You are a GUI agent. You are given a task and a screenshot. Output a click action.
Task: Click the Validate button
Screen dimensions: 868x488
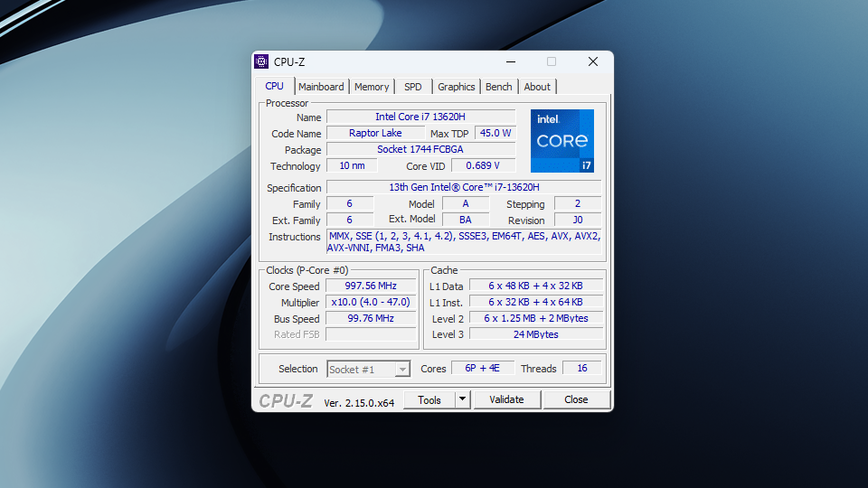tap(506, 399)
